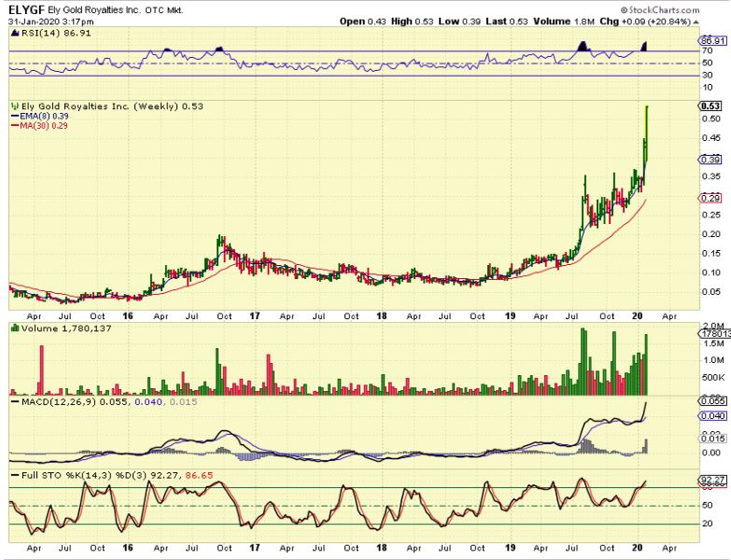Click the red MA(30) line swatch

(x=15, y=126)
